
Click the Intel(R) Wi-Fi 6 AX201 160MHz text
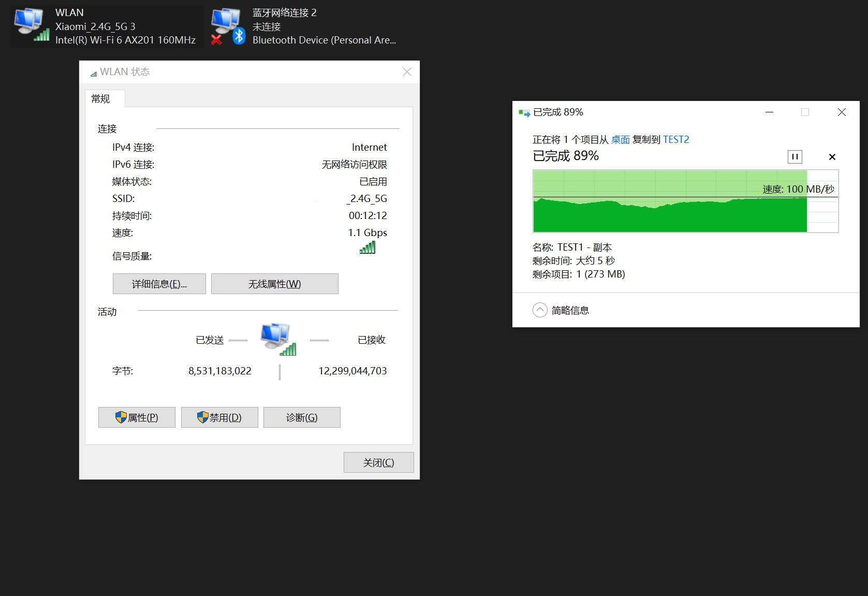click(x=125, y=40)
